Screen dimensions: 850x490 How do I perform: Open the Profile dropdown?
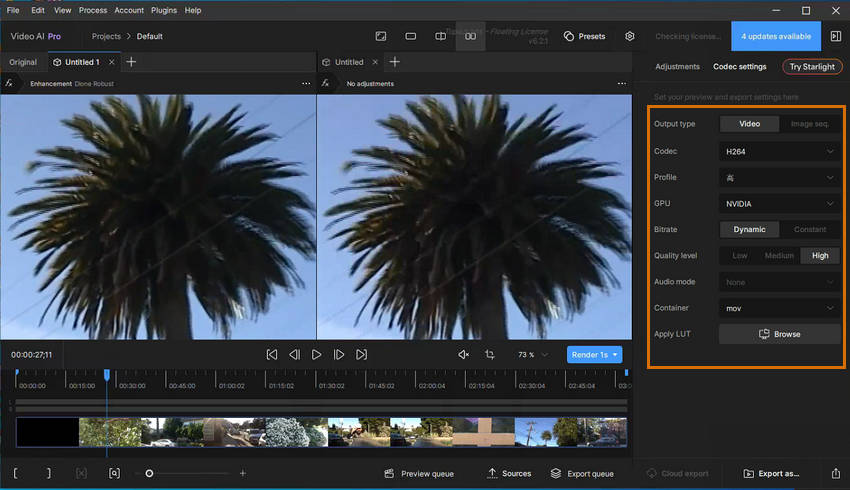780,177
